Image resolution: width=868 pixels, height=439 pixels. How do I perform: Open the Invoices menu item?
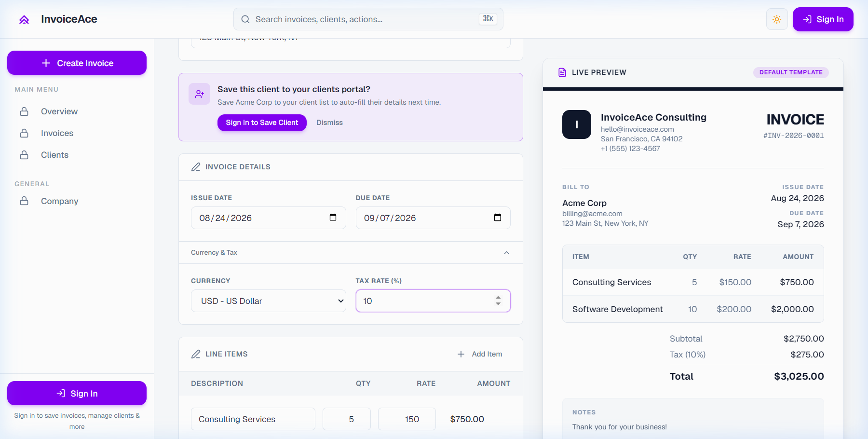[x=57, y=133]
